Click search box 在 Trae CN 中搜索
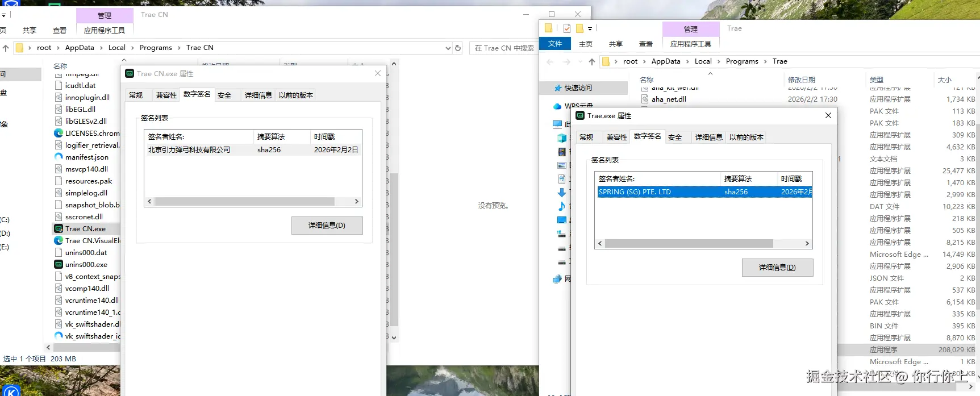This screenshot has height=396, width=980. 504,48
